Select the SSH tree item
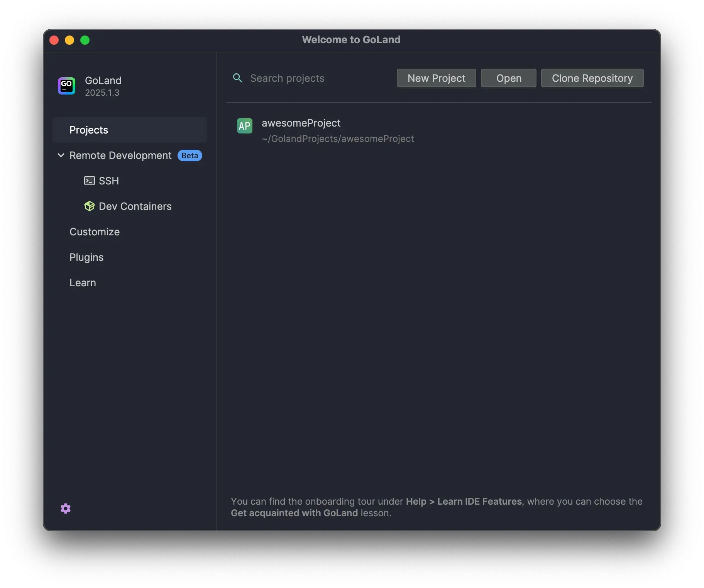The width and height of the screenshot is (704, 588). (108, 181)
